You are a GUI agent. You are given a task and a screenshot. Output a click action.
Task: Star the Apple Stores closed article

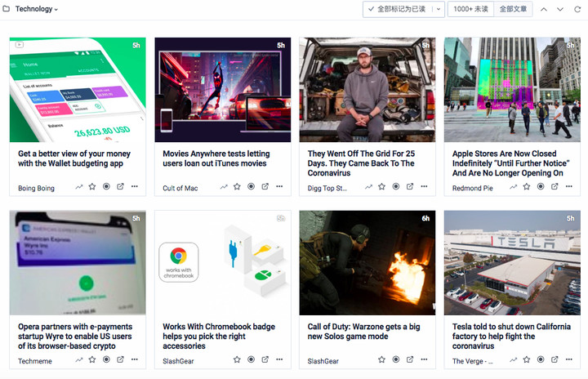coord(527,186)
